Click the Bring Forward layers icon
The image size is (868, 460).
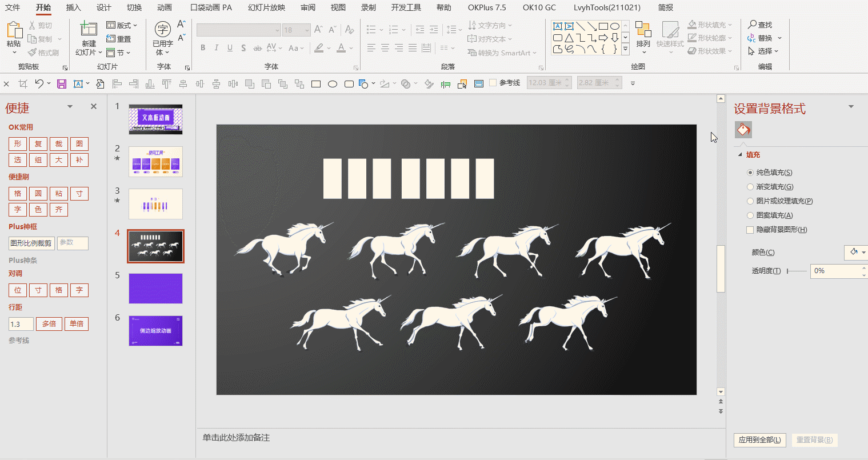(250, 84)
